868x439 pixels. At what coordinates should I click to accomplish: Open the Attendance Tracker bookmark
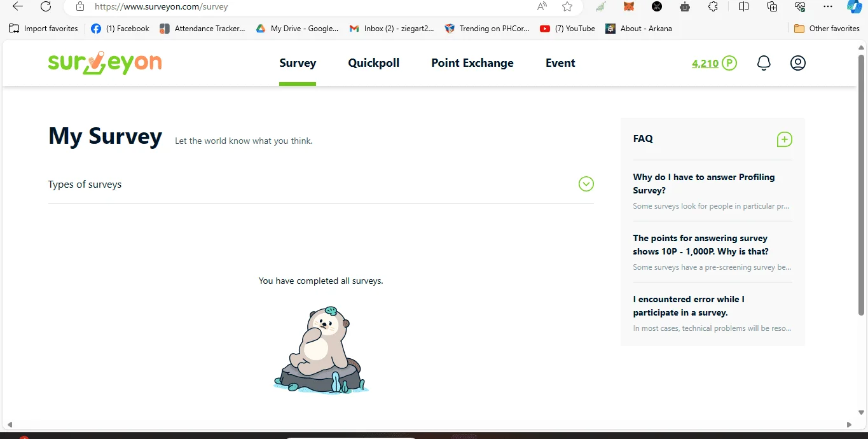coord(202,29)
